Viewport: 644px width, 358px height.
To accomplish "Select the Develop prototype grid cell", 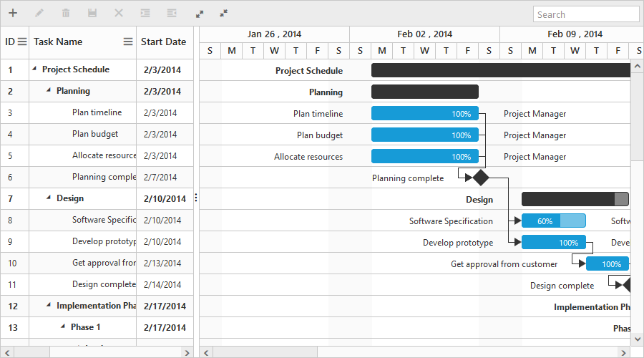I will tap(82, 241).
